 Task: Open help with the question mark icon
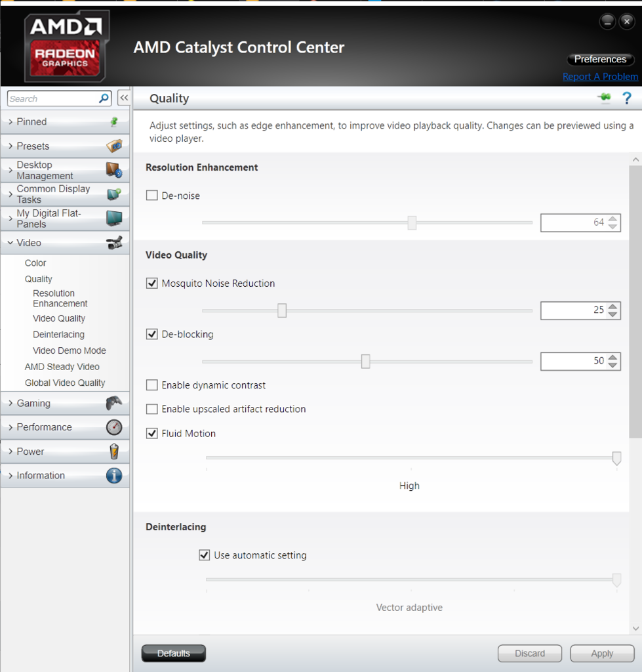[x=626, y=98]
